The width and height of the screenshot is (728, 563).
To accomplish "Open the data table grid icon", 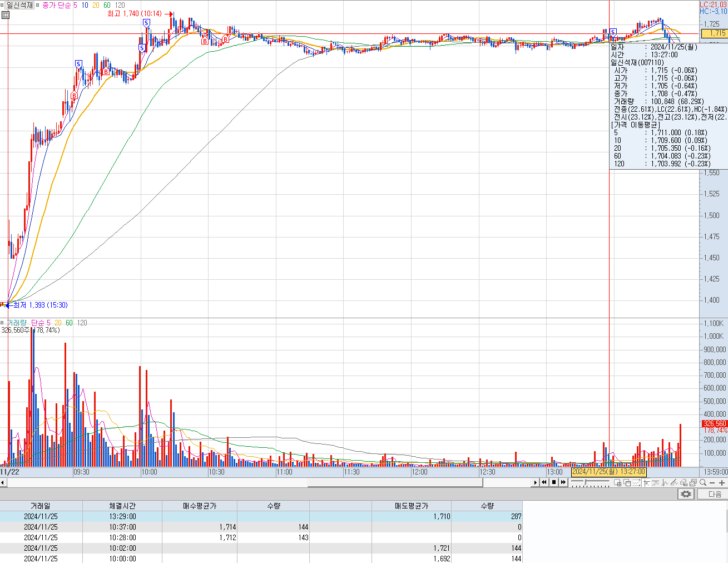I will pyautogui.click(x=6, y=15).
